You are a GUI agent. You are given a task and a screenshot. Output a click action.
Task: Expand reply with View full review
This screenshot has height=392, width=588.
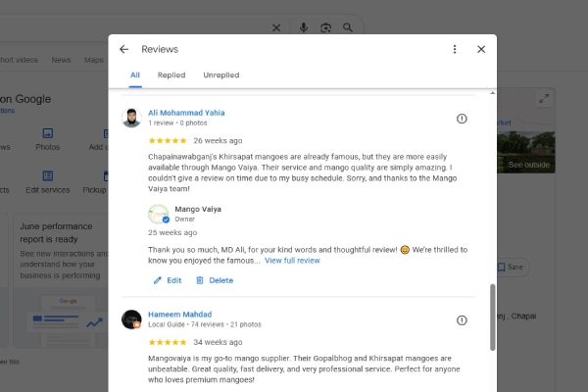(x=292, y=261)
